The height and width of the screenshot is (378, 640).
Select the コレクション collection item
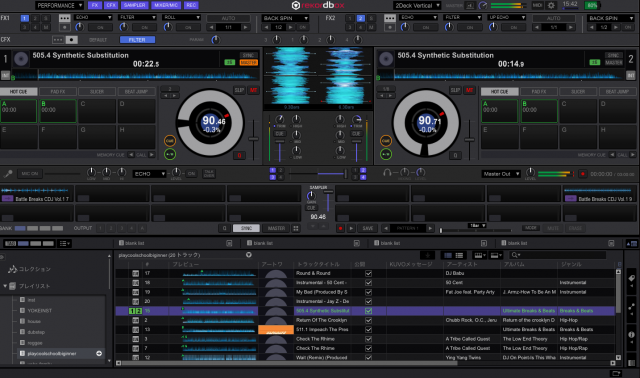tap(35, 269)
